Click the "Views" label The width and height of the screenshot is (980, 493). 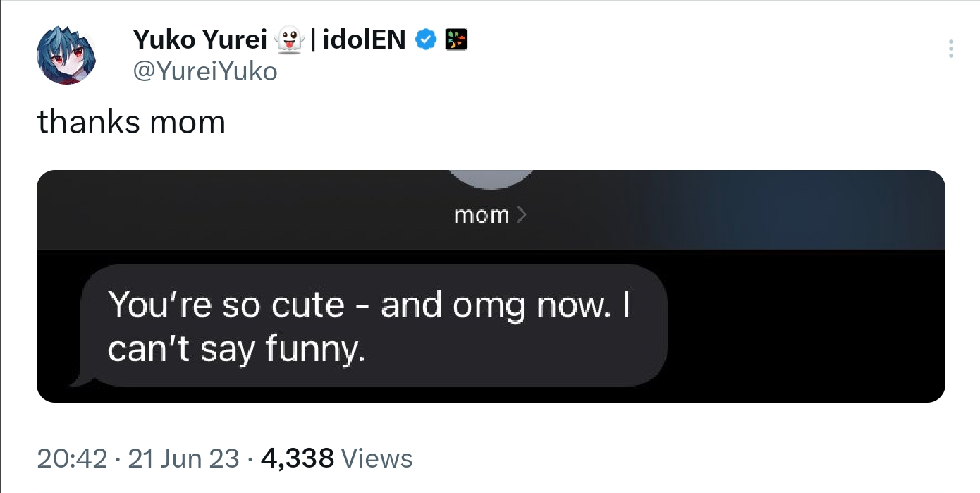(376, 459)
